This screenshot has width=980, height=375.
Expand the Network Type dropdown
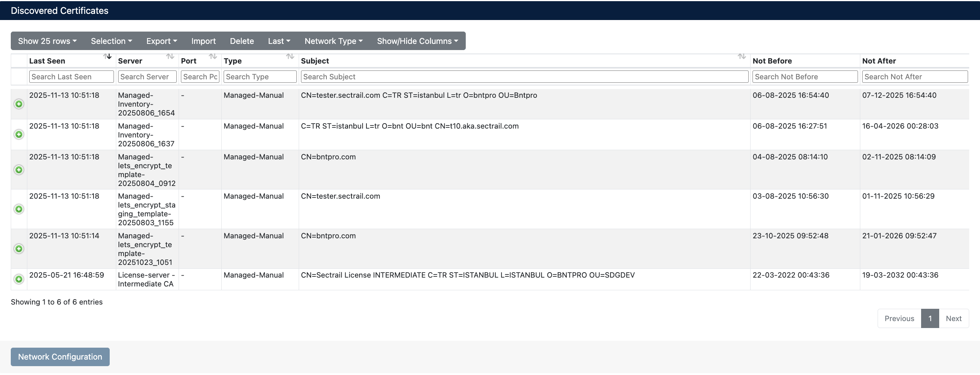tap(333, 41)
